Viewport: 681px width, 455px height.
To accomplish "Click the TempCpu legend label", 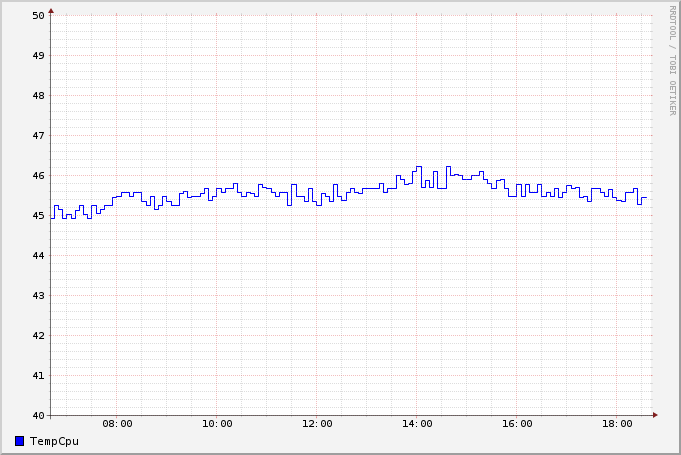I will 54,441.
